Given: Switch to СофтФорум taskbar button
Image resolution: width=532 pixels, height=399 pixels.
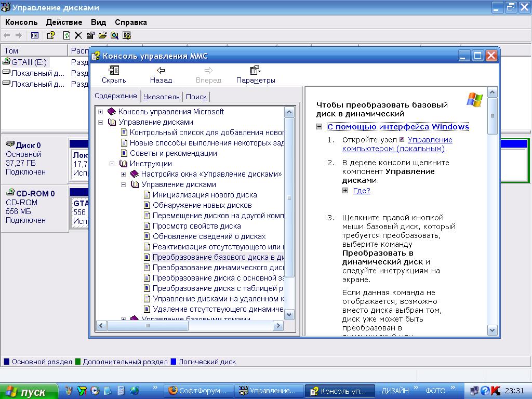Looking at the screenshot, I should pos(198,391).
